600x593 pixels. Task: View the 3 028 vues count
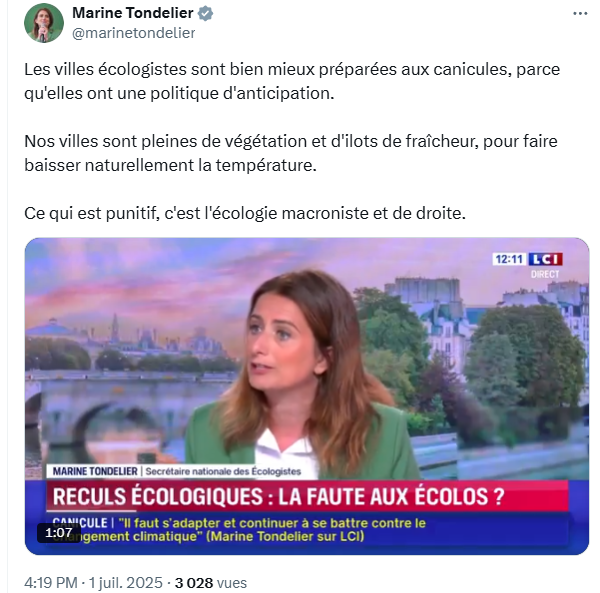211,583
